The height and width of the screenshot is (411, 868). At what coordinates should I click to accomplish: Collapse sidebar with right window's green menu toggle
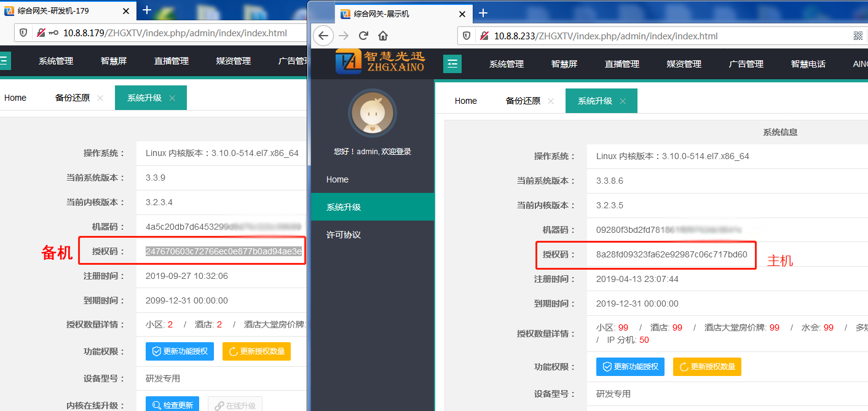[452, 63]
